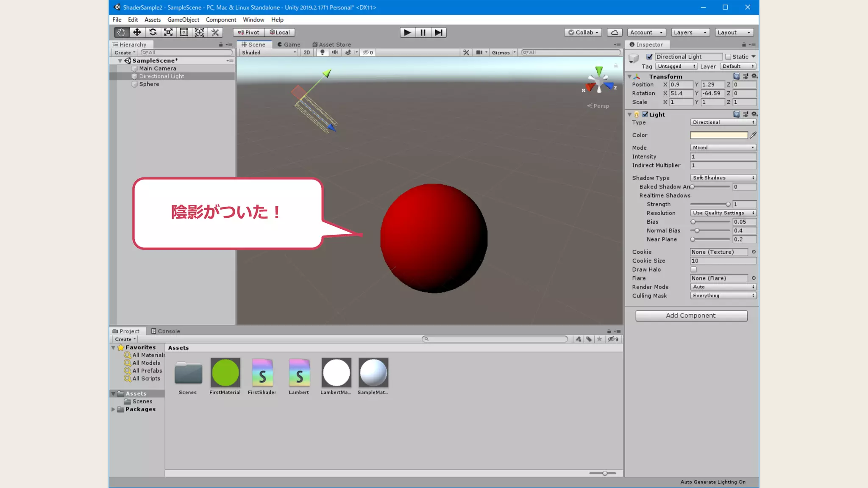868x488 pixels.
Task: Open the Shadow Type dropdown
Action: (723, 178)
